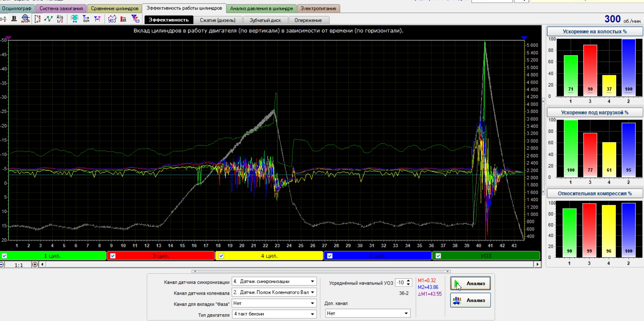Zoom in using the plus magnifier icon
This screenshot has width=644, height=321.
coord(35,265)
